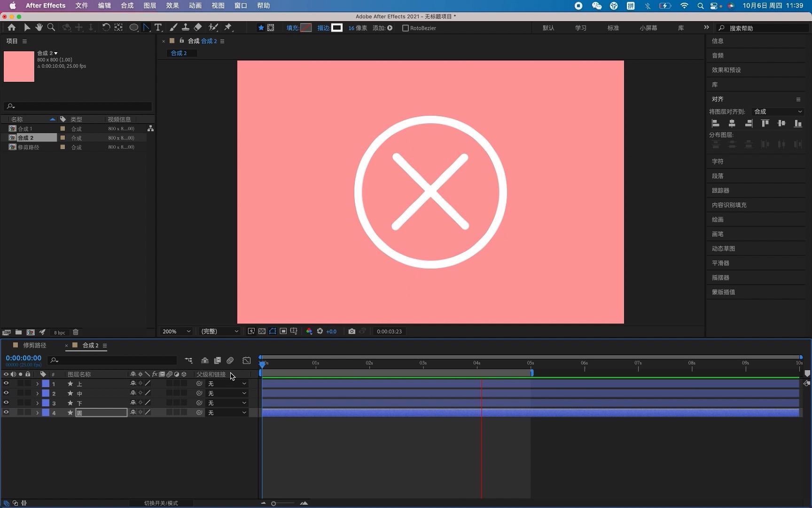
Task: Open resolution (完整) dropdown
Action: pos(219,331)
